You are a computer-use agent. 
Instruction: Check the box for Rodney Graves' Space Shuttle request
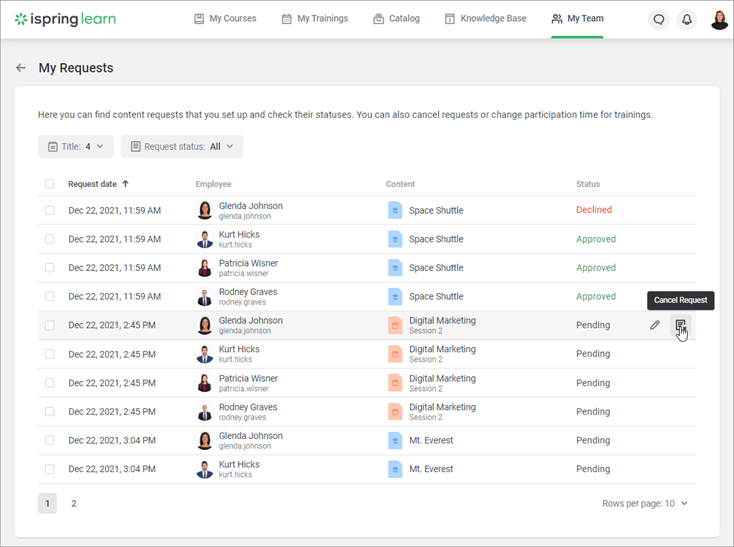pos(50,296)
